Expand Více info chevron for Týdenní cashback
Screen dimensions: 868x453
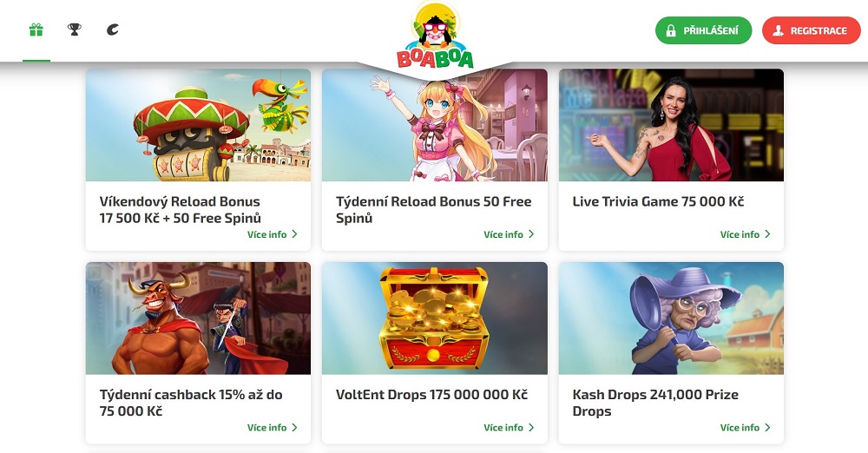294,428
